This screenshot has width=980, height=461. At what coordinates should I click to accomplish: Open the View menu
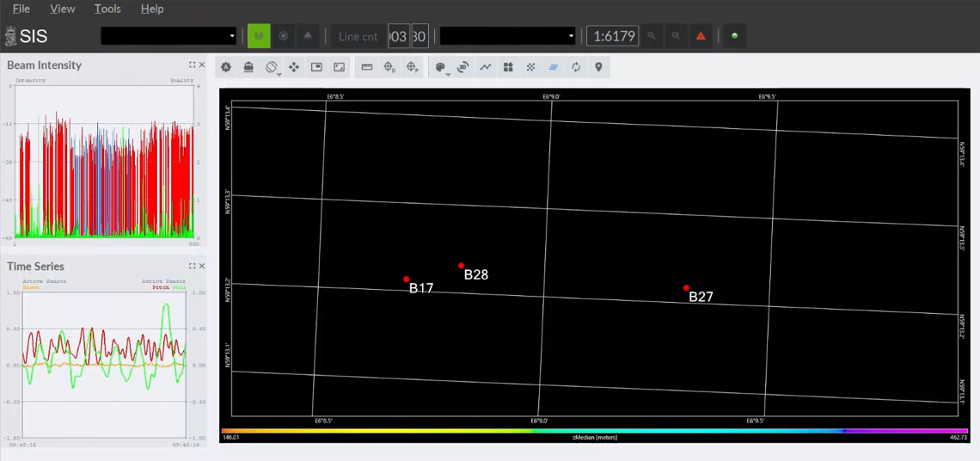[x=63, y=9]
